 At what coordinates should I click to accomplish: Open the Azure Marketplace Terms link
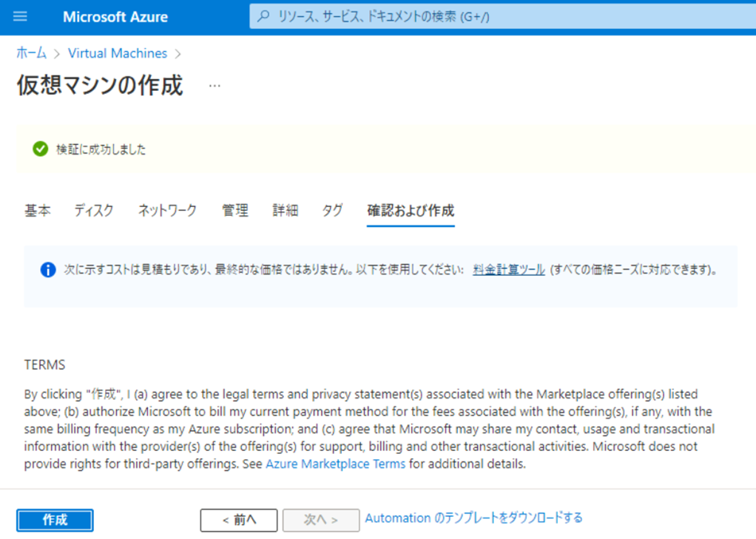point(336,464)
